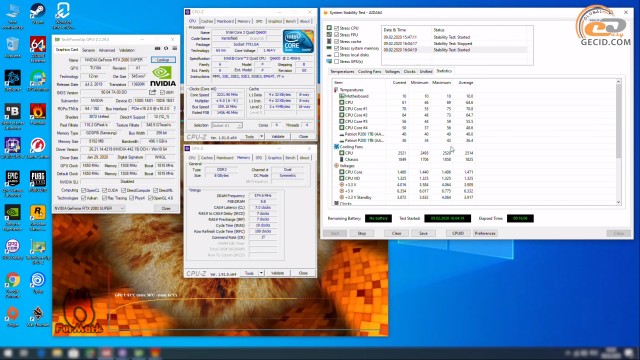Viewport: 640px width, 360px height.
Task: Switch to the Advanced tab in GPU-Z
Action: tap(107, 50)
